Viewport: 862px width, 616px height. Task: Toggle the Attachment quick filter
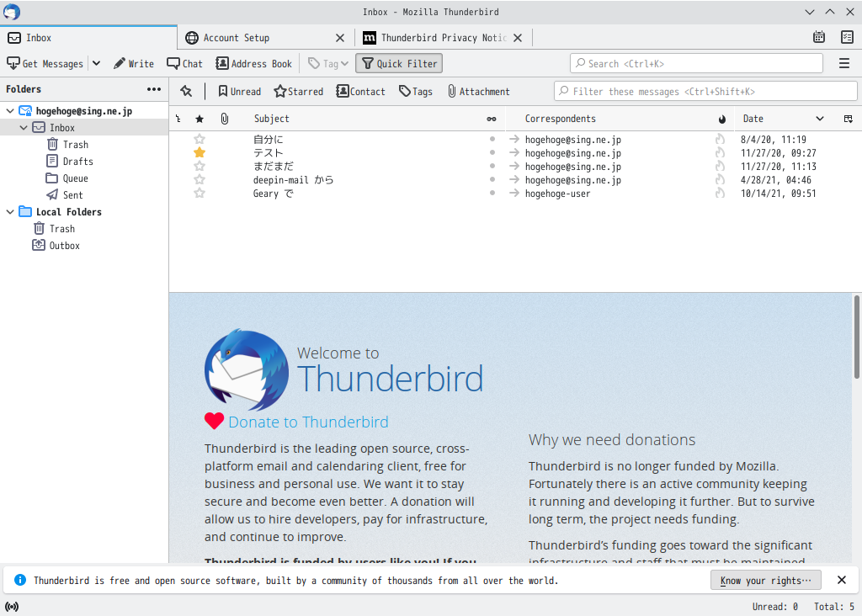click(x=478, y=91)
